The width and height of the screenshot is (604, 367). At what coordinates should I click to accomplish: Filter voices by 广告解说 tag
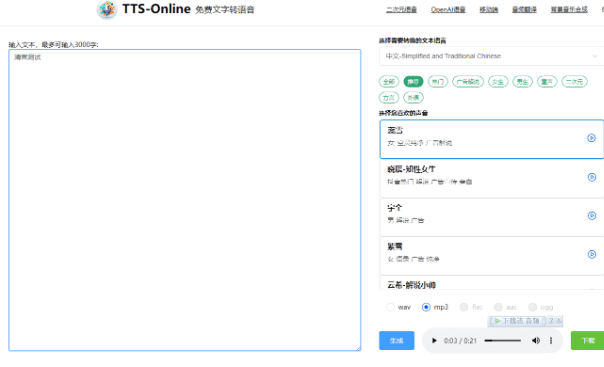tap(468, 82)
